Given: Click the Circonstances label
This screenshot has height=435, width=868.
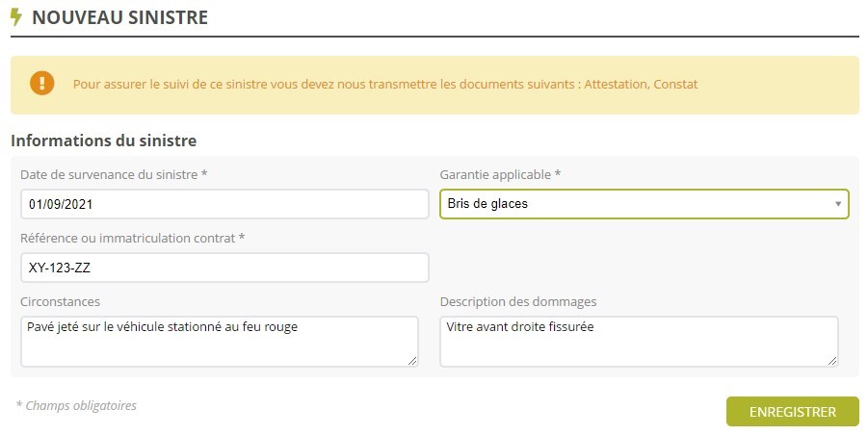Looking at the screenshot, I should (x=60, y=302).
